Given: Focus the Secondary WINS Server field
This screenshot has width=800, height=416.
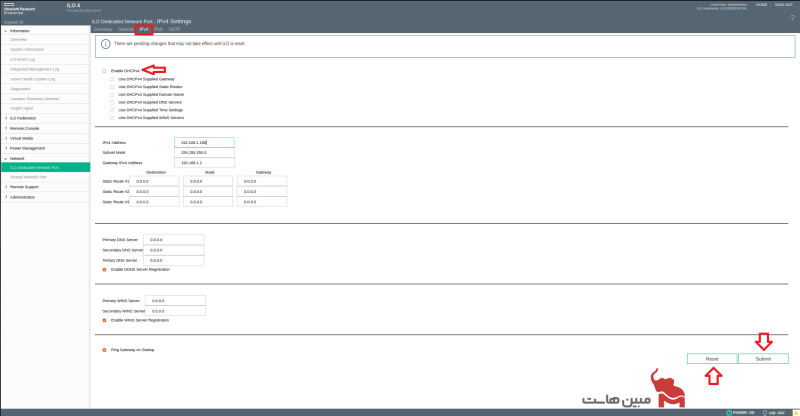Looking at the screenshot, I should click(175, 311).
